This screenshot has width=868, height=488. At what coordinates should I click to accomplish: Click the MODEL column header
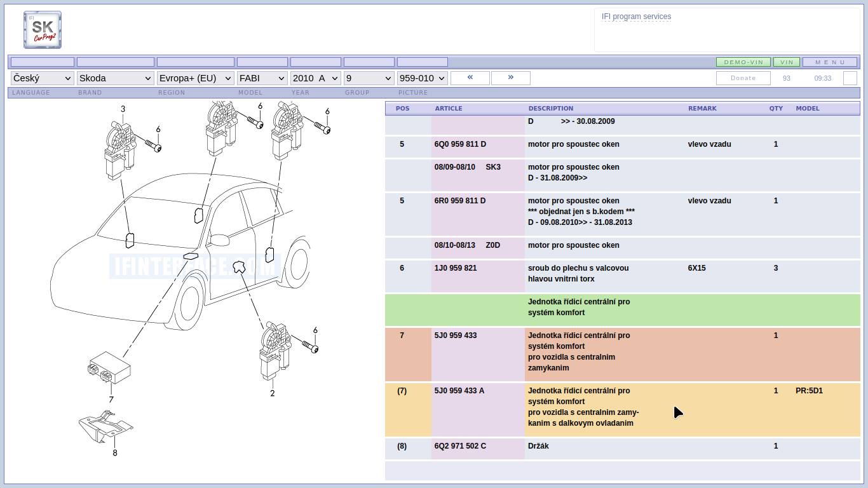point(808,109)
